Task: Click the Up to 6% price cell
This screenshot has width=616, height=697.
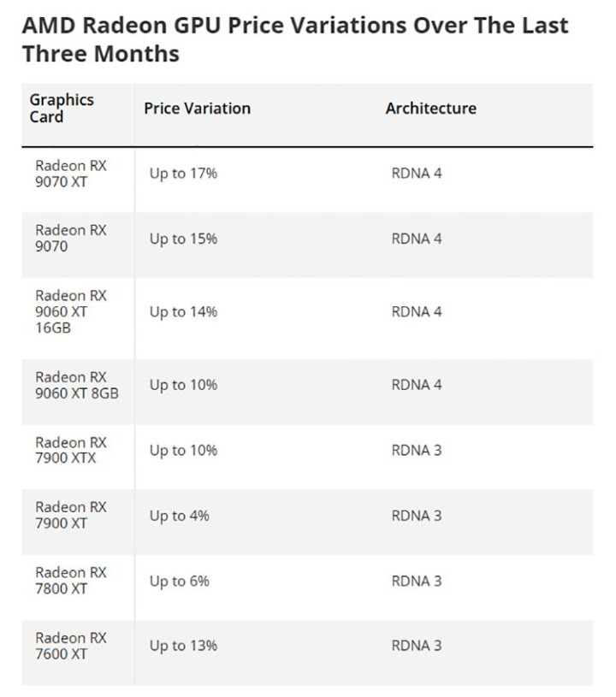Action: 179,581
